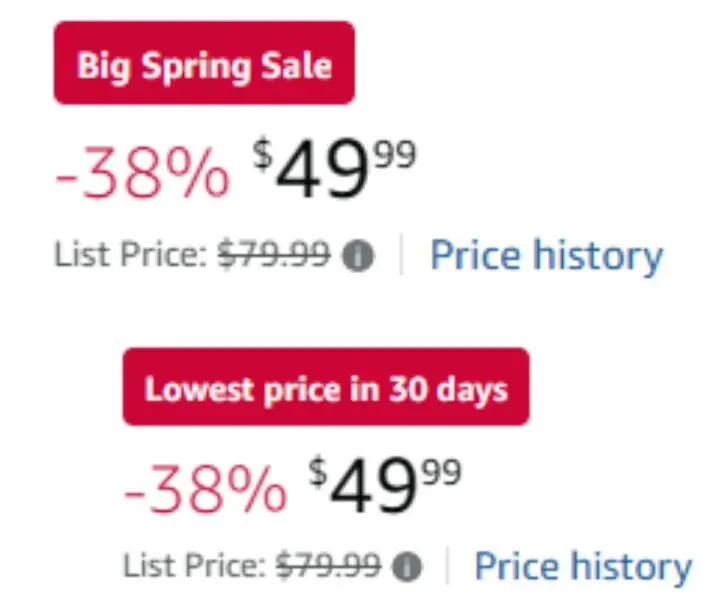Click the superscript 99 cents under the Lowest price badge
Screen dimensions: 722x613
pos(440,470)
